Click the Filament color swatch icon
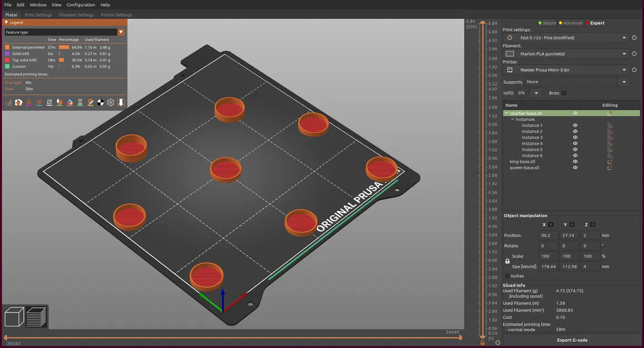The image size is (644, 348). tap(510, 53)
